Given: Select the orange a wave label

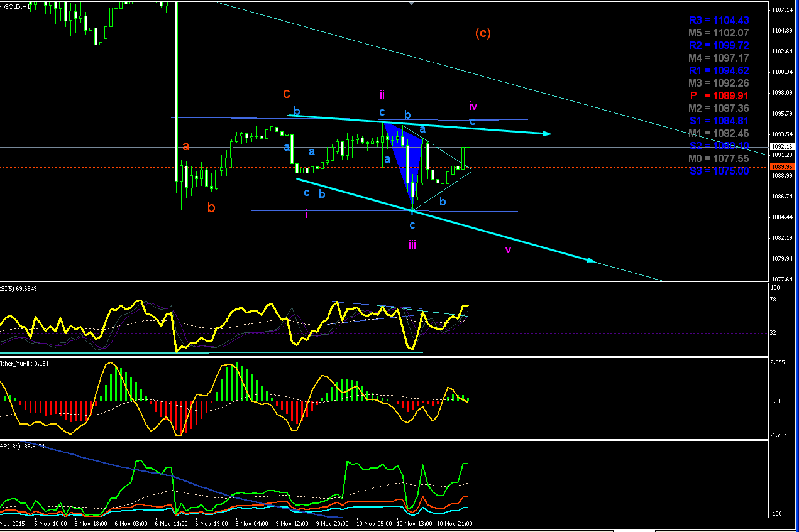Looking at the screenshot, I should 185,146.
